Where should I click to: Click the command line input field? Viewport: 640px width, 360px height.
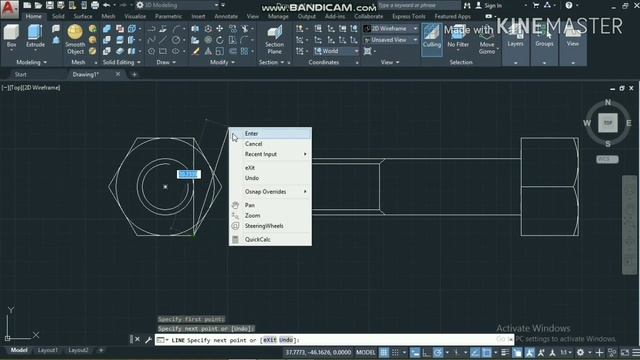(335, 340)
